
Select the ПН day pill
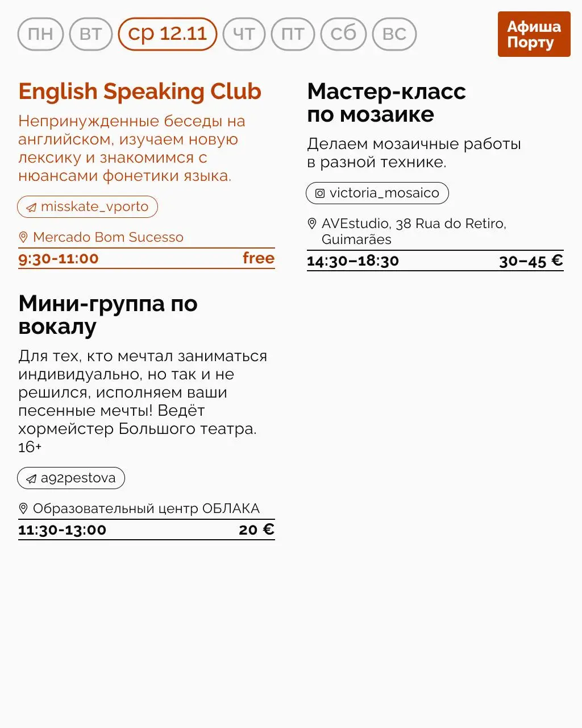click(40, 34)
